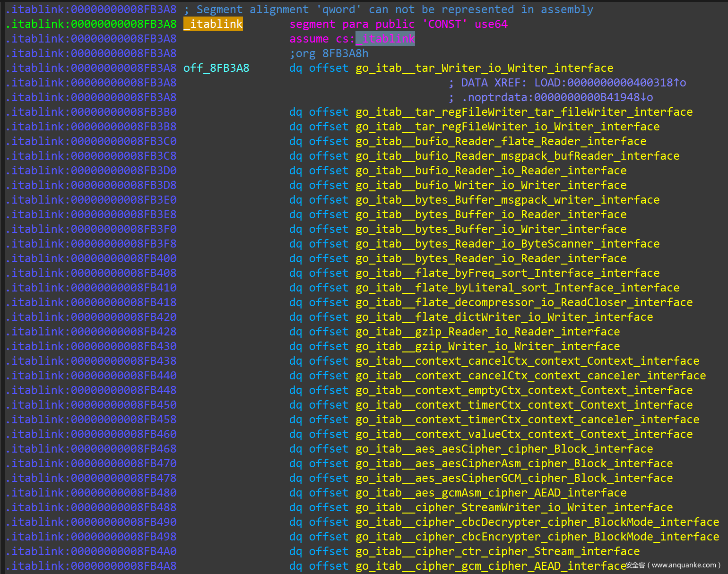The image size is (728, 574).
Task: Follow the LOAD:0000000000400318 cross-reference
Action: [609, 83]
